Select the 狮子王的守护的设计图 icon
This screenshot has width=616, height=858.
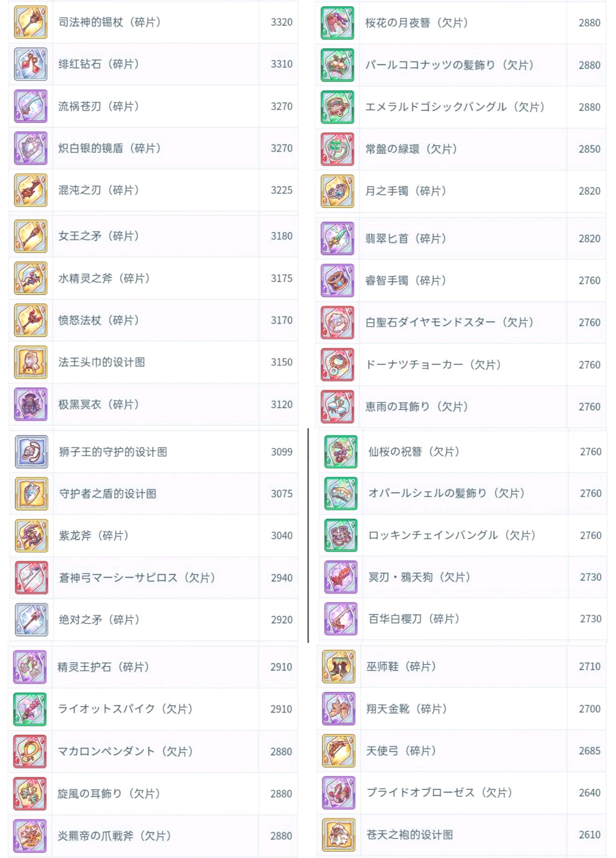pyautogui.click(x=31, y=452)
